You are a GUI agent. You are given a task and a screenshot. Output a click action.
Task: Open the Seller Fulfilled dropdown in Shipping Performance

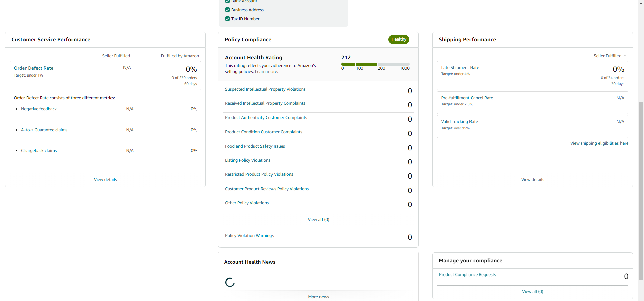click(x=610, y=56)
